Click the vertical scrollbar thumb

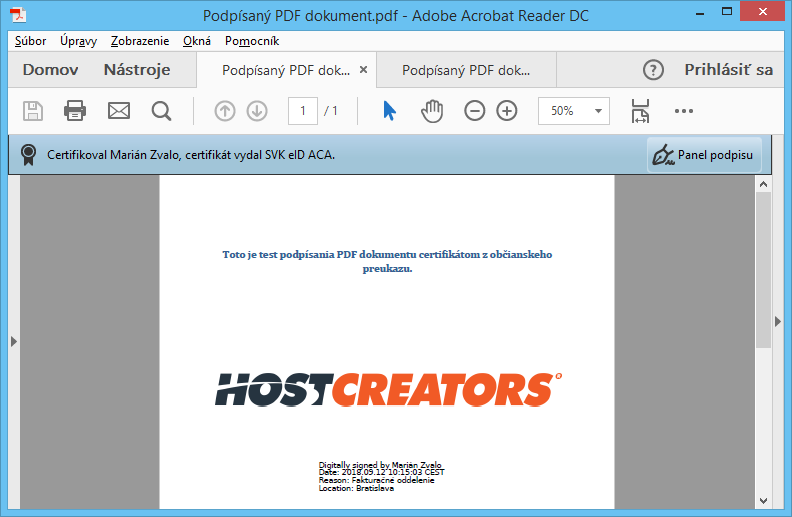(763, 269)
